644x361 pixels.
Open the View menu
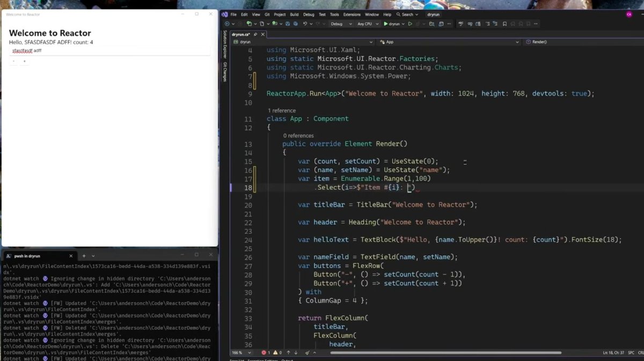pyautogui.click(x=256, y=14)
